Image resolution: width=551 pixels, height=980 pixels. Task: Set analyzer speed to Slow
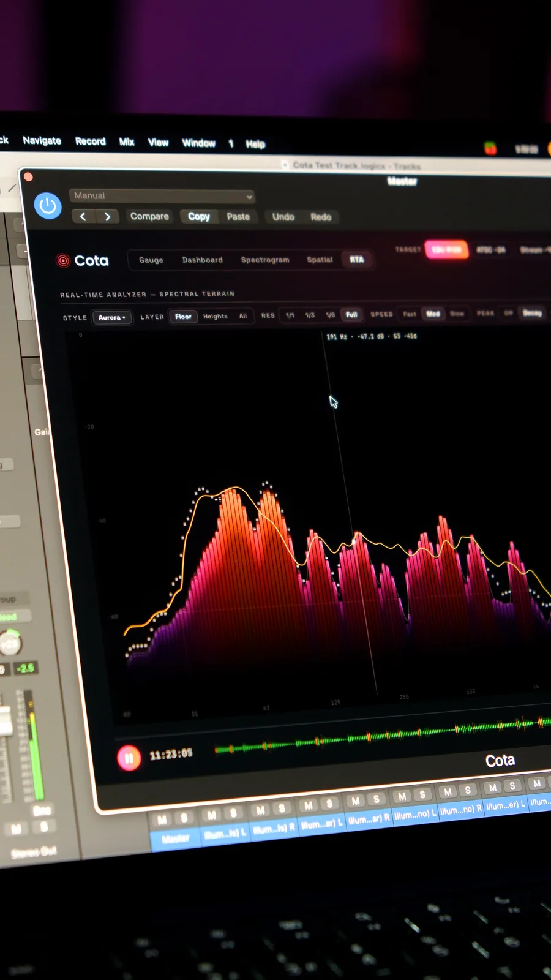(x=457, y=314)
